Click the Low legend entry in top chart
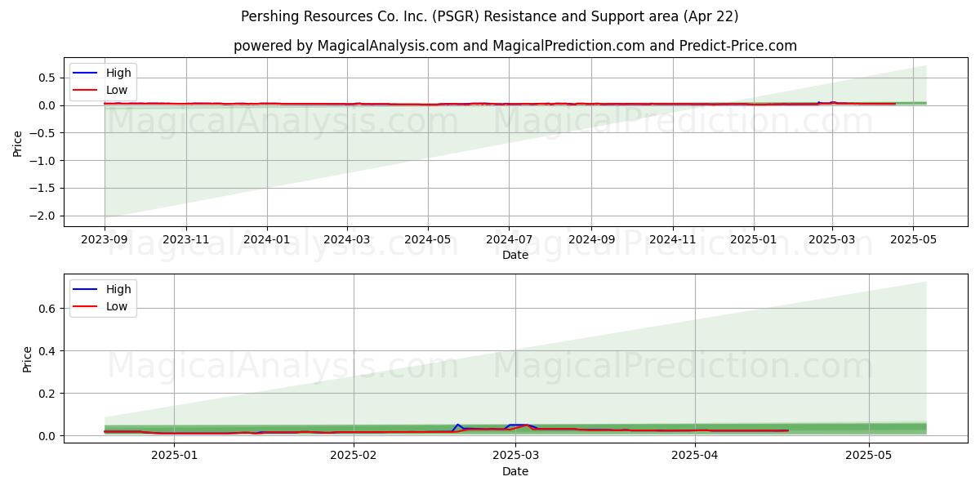The width and height of the screenshot is (980, 490). (x=103, y=90)
